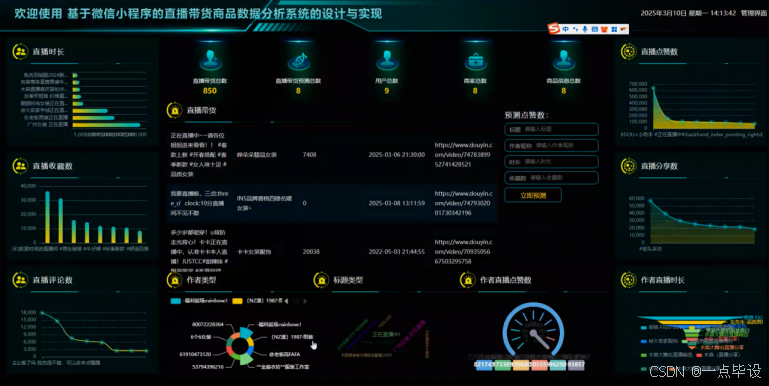The width and height of the screenshot is (769, 386).
Task: Click the tallest bar in 直播收藏数 chart
Action: tap(48, 217)
